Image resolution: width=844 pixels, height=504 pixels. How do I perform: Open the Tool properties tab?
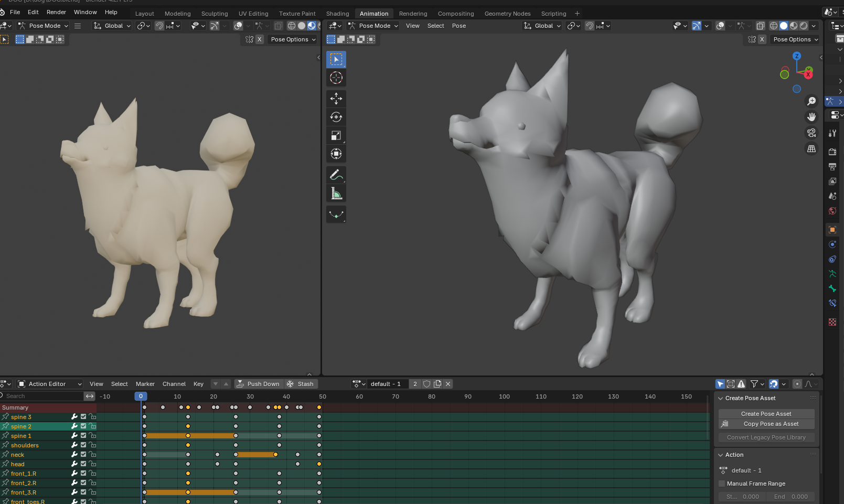[832, 133]
